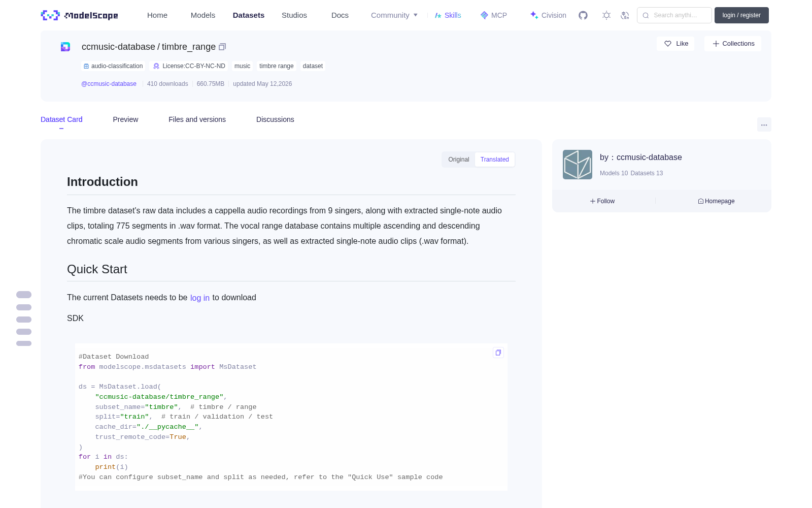Switch to the Preview tab
The width and height of the screenshot is (812, 508).
click(125, 119)
